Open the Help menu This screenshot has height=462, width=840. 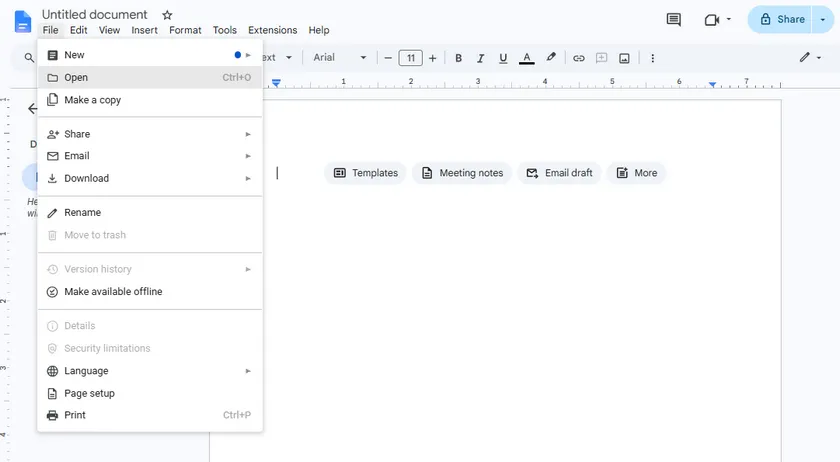(319, 30)
